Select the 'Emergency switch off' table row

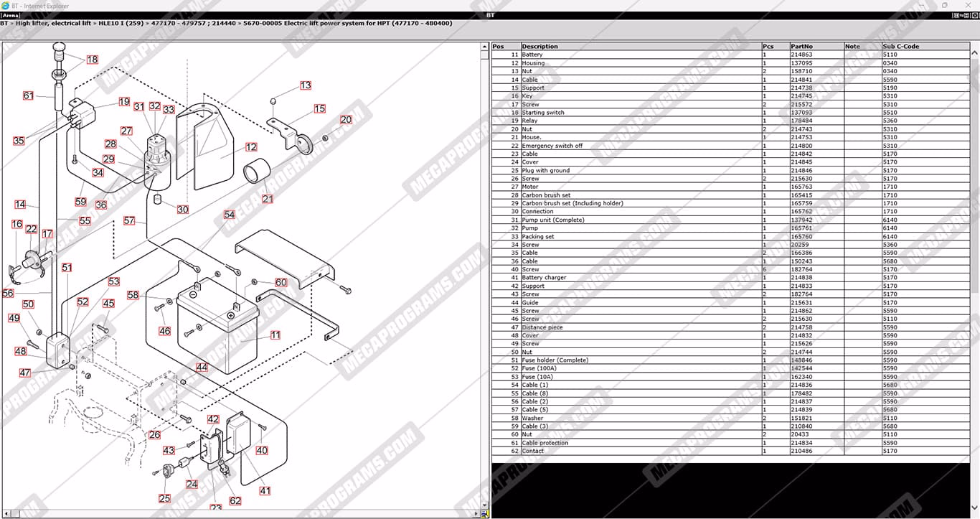point(552,146)
